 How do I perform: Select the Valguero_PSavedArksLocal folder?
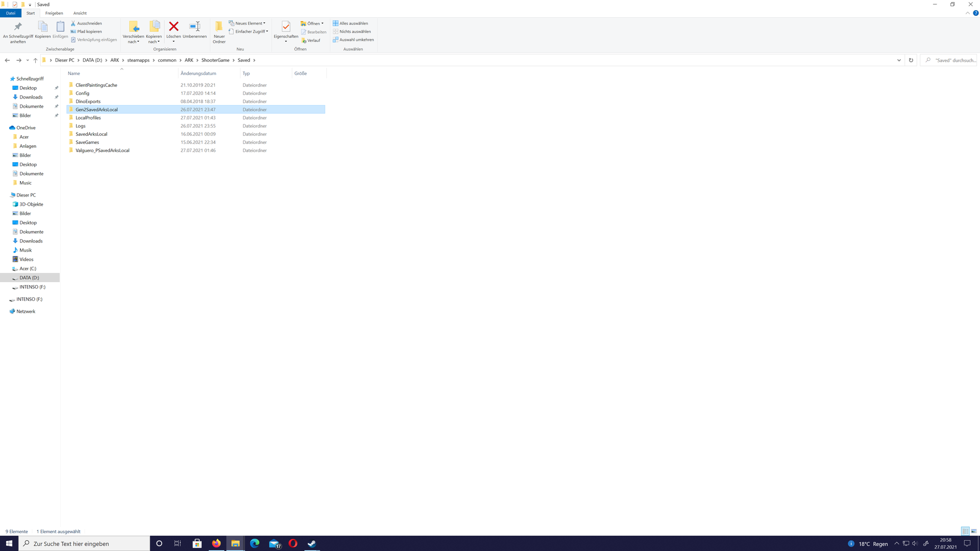tap(195, 151)
